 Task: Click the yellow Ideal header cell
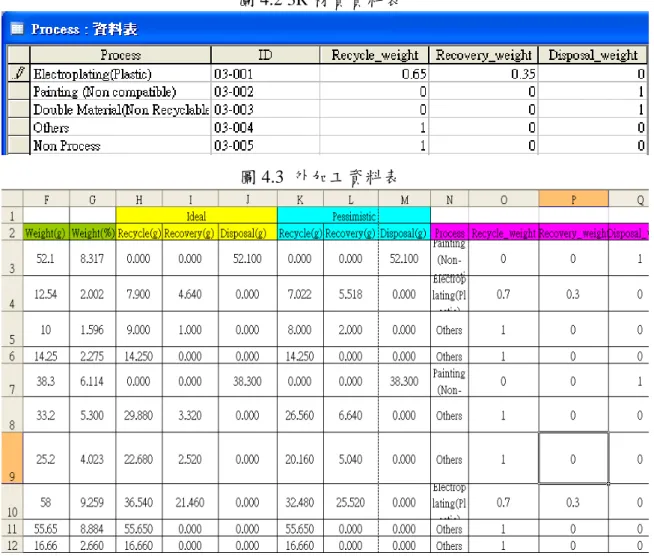point(196,216)
